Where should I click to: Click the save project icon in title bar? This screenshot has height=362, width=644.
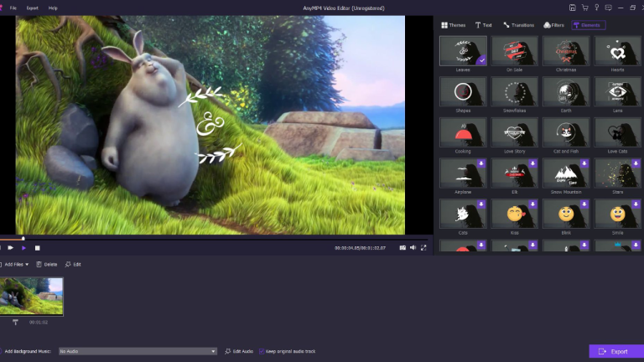573,8
